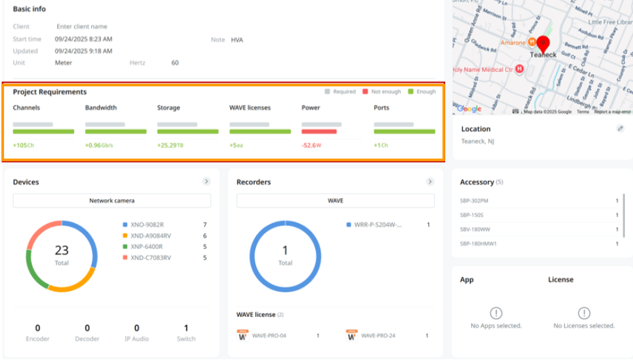Click the devices donut chart showing 23 Total
The image size is (633, 364).
[62, 256]
